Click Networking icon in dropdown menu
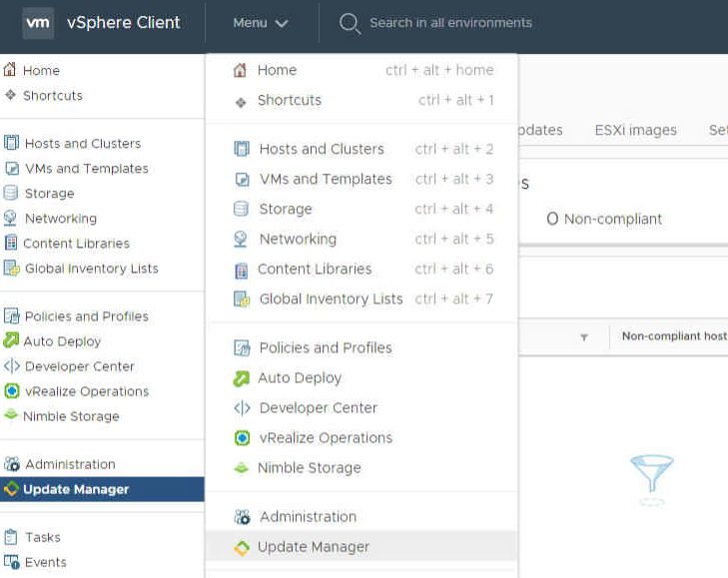The image size is (728, 578). 241,240
